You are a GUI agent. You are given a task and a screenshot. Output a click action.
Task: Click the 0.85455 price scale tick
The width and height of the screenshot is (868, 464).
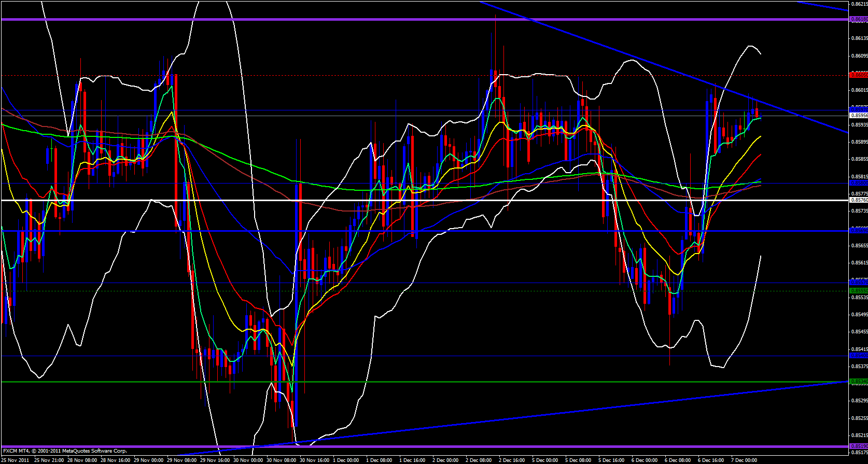(858, 332)
